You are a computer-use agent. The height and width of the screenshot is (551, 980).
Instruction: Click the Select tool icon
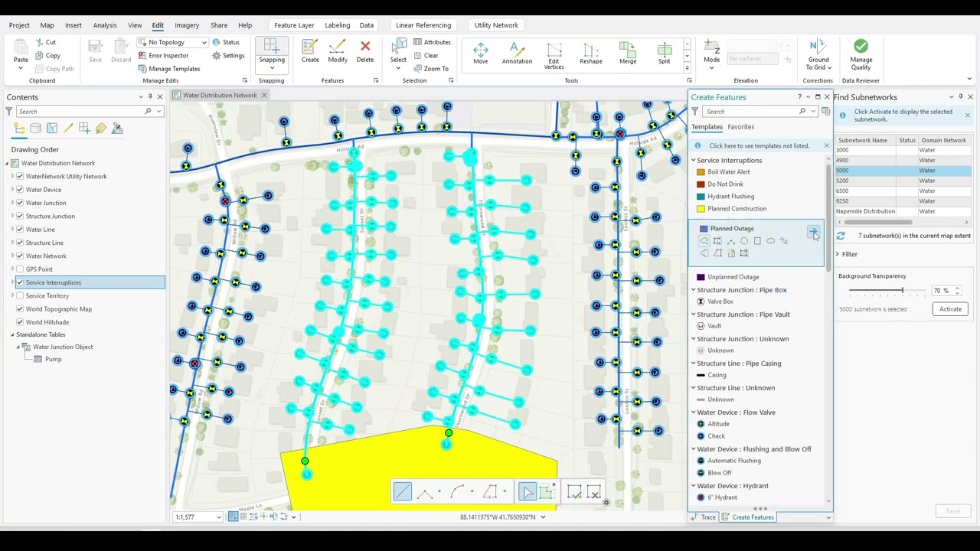pos(398,47)
